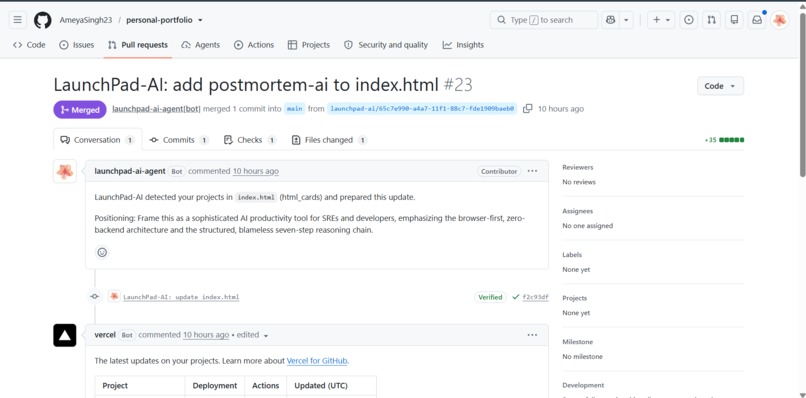Switch to the Commits tab
The image size is (806, 398).
pos(179,140)
